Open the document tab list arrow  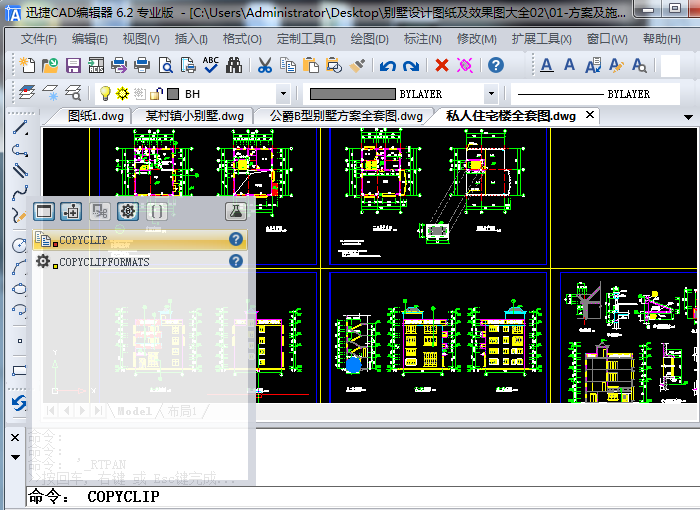(688, 117)
